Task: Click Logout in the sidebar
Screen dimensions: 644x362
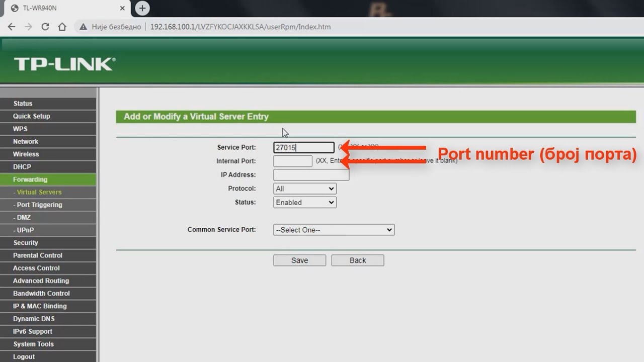Action: (48, 356)
